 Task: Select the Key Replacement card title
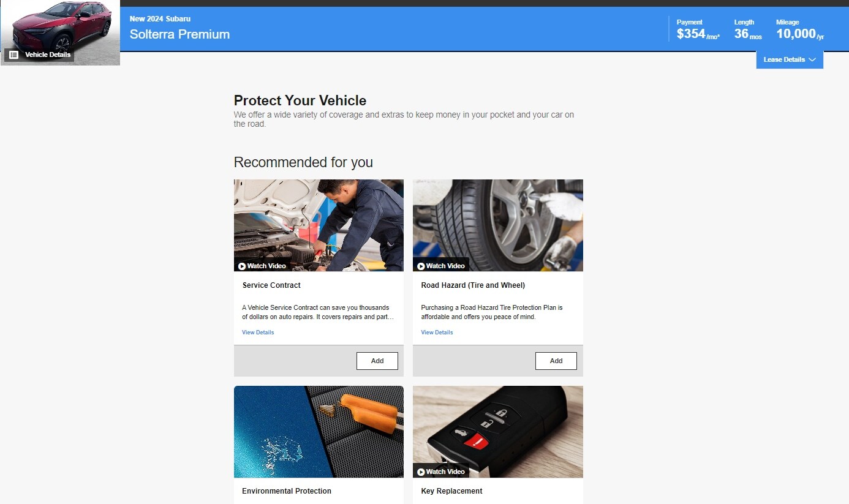point(451,491)
